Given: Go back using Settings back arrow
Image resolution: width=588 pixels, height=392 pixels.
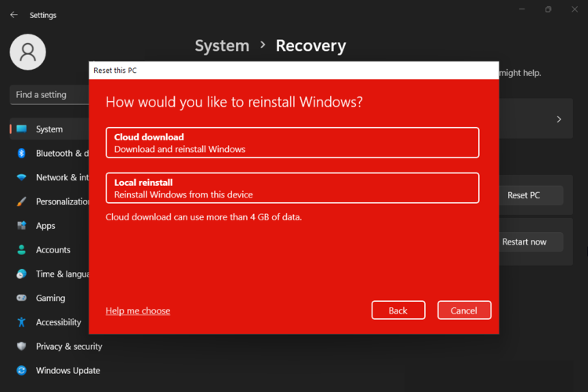Looking at the screenshot, I should (13, 15).
